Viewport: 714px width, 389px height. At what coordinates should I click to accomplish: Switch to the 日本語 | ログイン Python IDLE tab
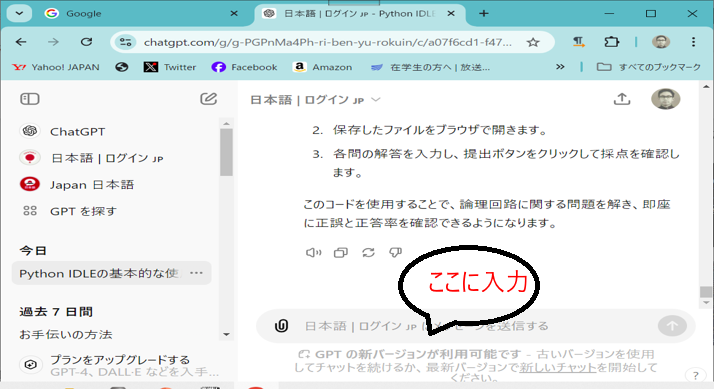360,14
